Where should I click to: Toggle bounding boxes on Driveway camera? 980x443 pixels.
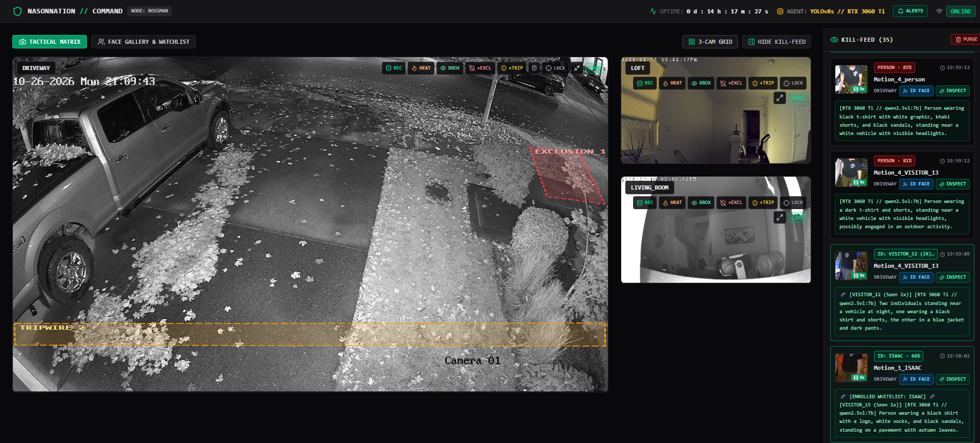coord(450,68)
